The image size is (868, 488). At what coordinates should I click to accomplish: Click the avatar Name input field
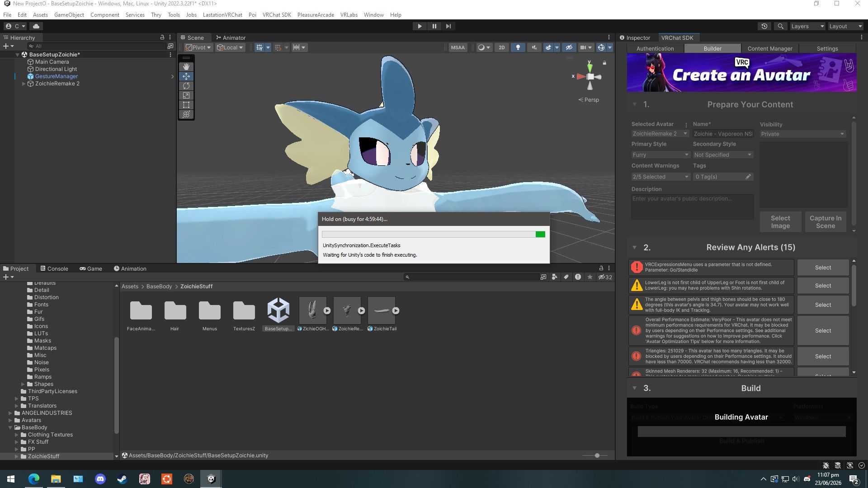[723, 134]
